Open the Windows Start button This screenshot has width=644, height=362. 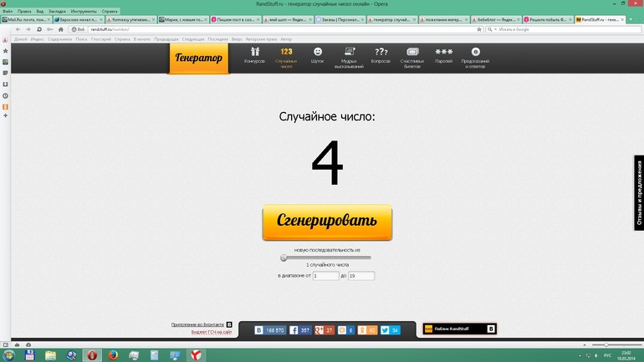[9, 355]
